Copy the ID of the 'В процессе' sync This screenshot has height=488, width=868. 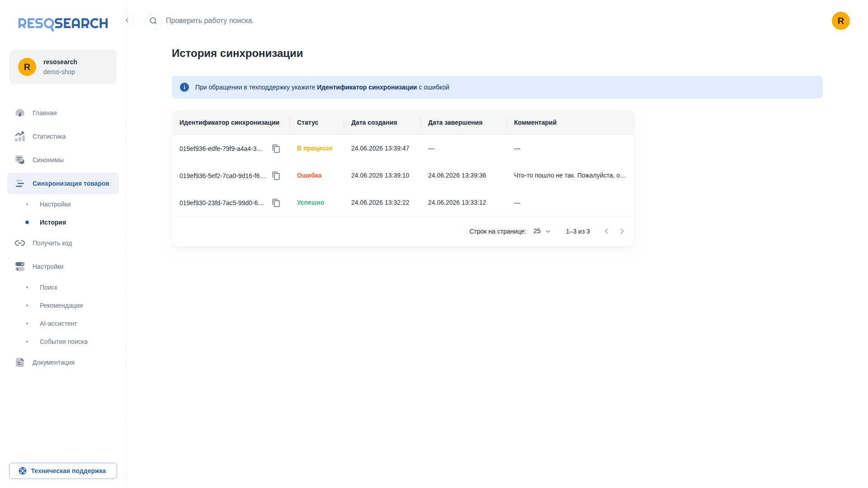pyautogui.click(x=276, y=149)
